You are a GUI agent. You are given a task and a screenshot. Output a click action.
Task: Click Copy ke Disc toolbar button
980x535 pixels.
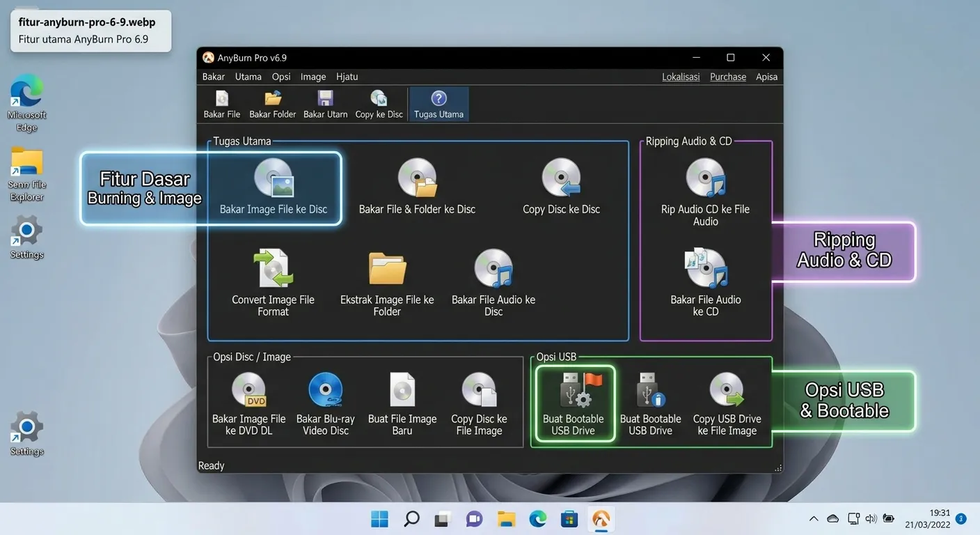click(x=379, y=104)
